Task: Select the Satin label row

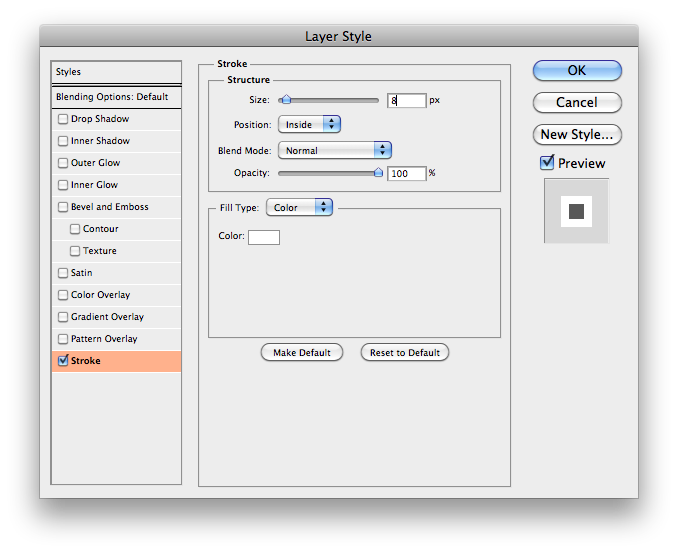Action: click(82, 273)
